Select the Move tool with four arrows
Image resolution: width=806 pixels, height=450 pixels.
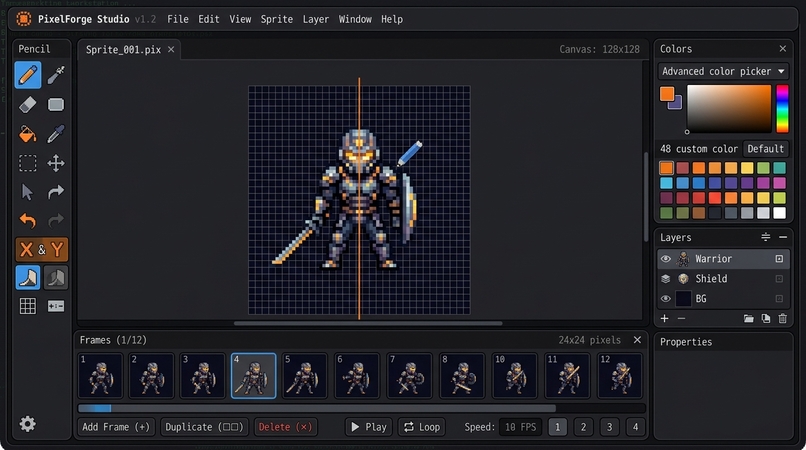pos(56,164)
